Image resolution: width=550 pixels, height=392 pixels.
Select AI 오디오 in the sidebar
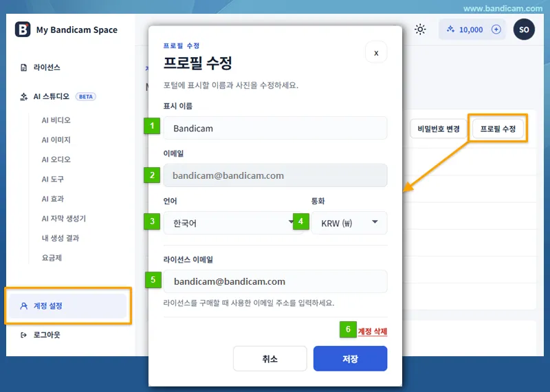point(56,160)
